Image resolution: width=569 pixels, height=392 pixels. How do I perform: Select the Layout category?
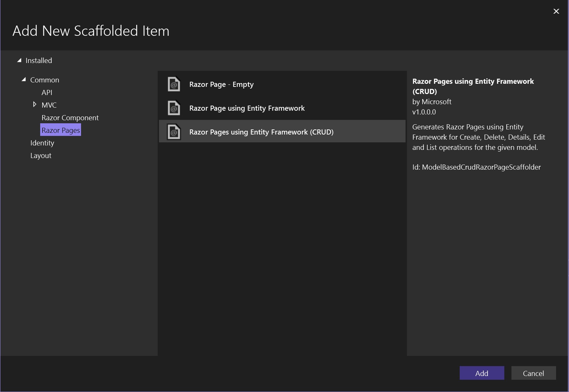coord(41,156)
